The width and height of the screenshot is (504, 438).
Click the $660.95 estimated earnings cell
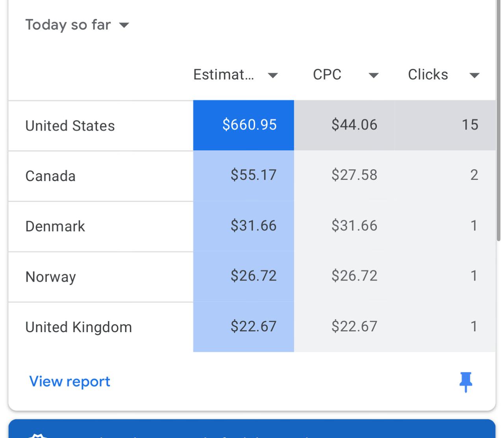(249, 125)
